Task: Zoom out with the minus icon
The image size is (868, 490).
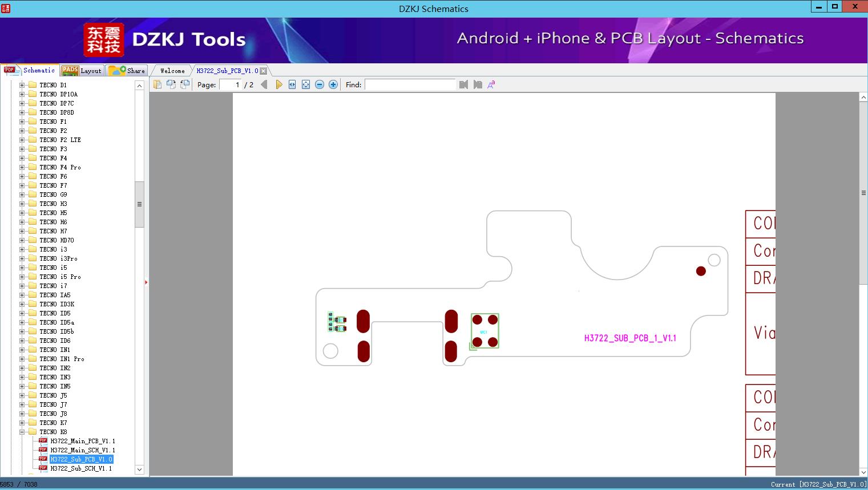Action: point(320,84)
